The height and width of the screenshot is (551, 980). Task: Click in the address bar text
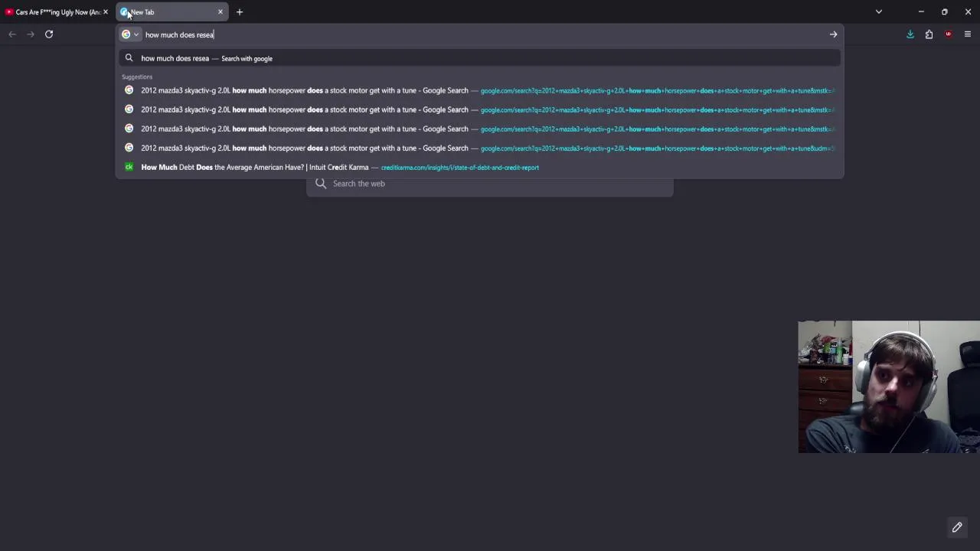(180, 34)
